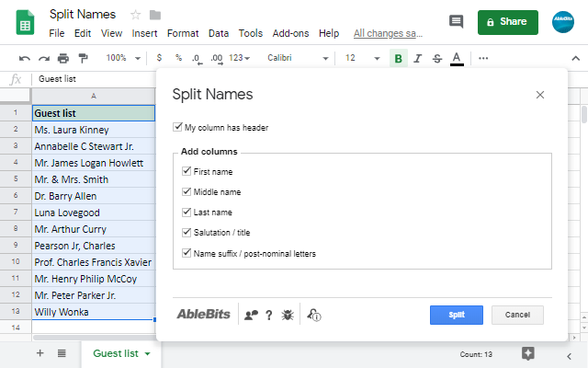
Task: Click the blue Split button
Action: [x=457, y=315]
